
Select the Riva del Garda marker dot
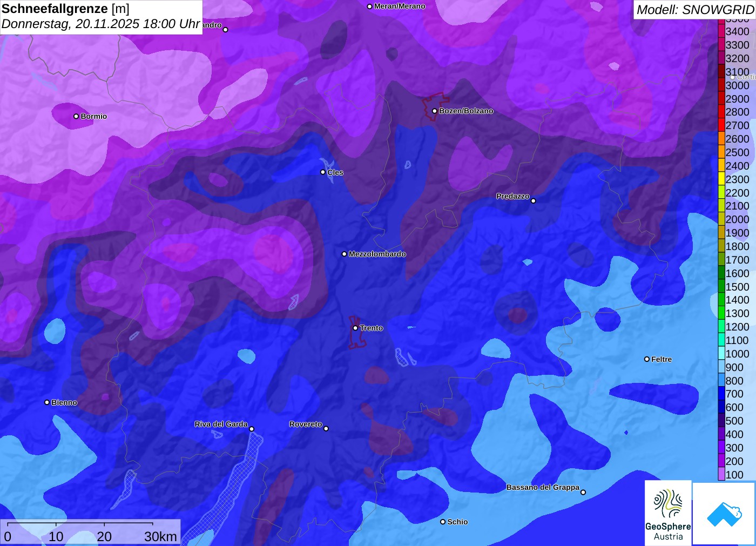pyautogui.click(x=252, y=429)
